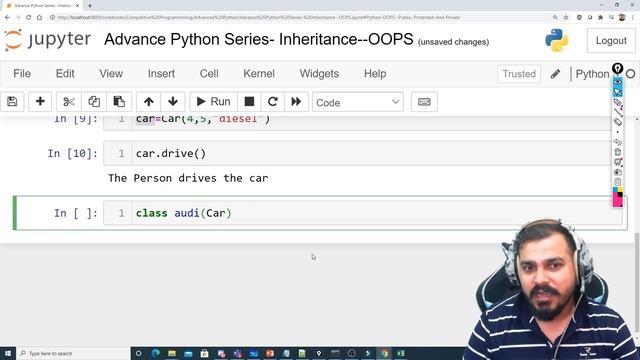Click the browser address bar URL

(x=259, y=18)
